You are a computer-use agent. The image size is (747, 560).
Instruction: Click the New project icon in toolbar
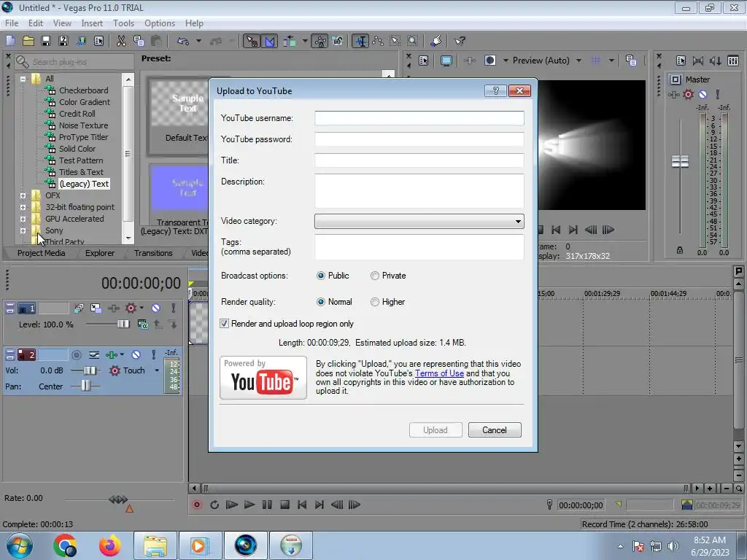tap(10, 41)
